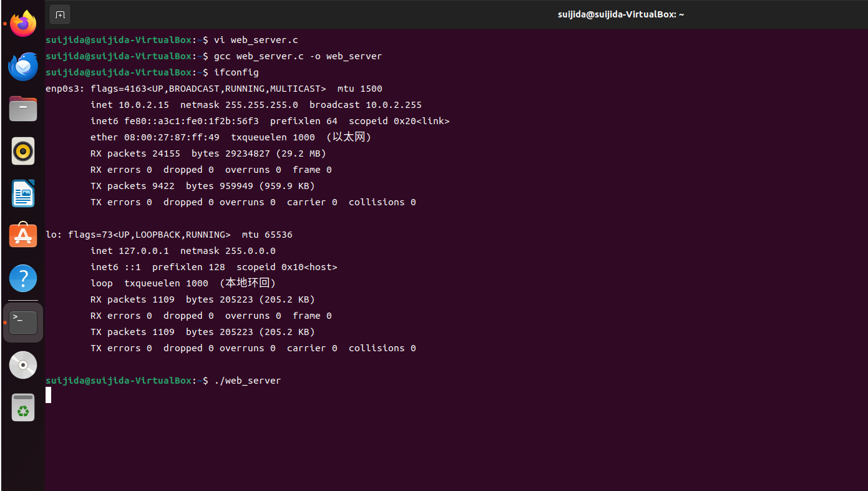Click the blinking terminal cursor block

[x=49, y=395]
